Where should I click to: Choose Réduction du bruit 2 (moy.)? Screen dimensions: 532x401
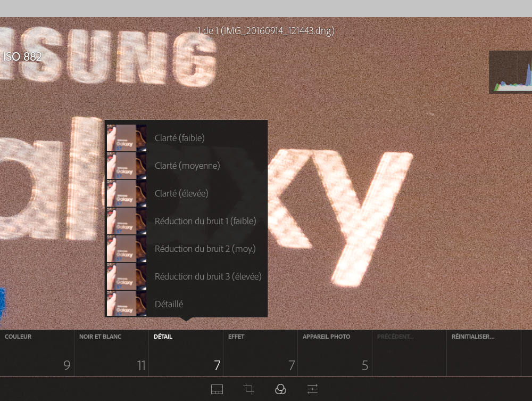[x=186, y=249]
